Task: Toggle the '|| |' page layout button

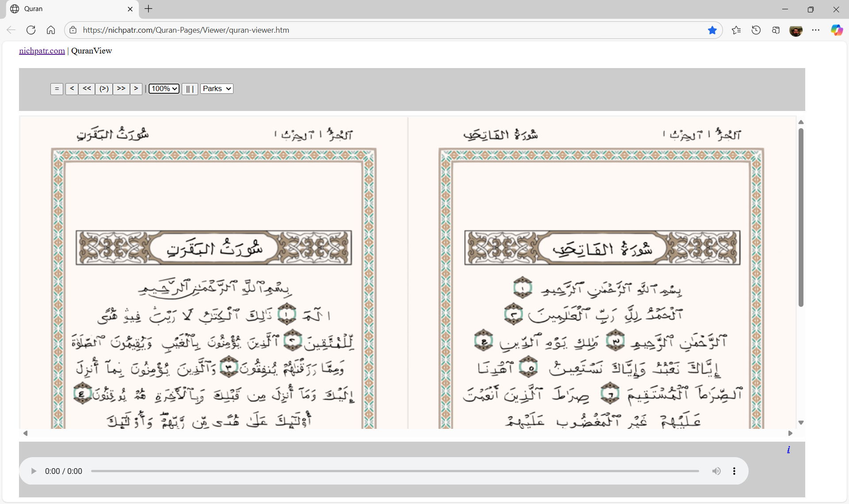Action: click(190, 89)
